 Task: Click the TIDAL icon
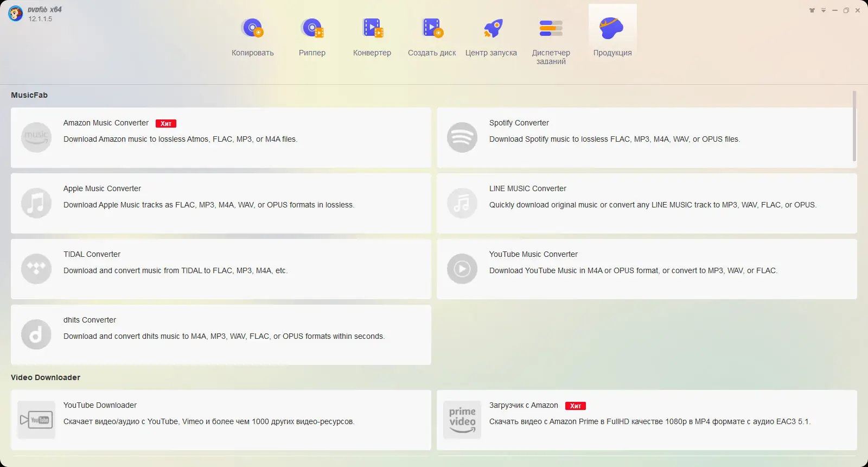(x=36, y=269)
